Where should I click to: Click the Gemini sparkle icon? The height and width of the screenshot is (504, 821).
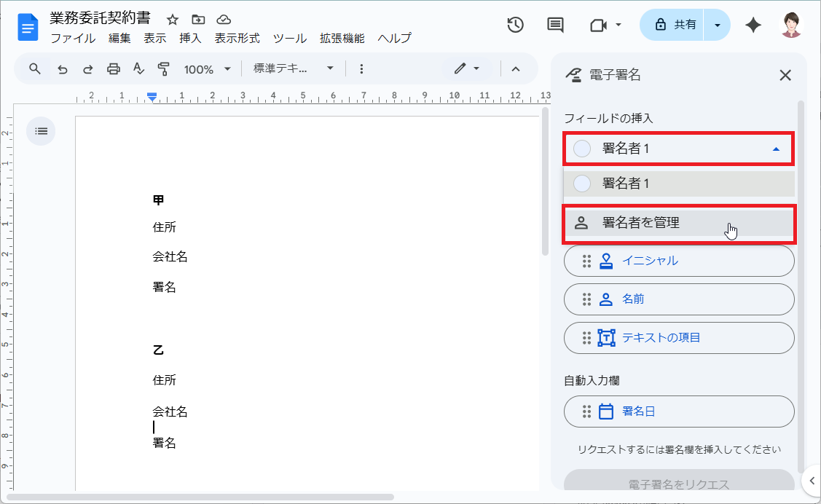pyautogui.click(x=753, y=24)
